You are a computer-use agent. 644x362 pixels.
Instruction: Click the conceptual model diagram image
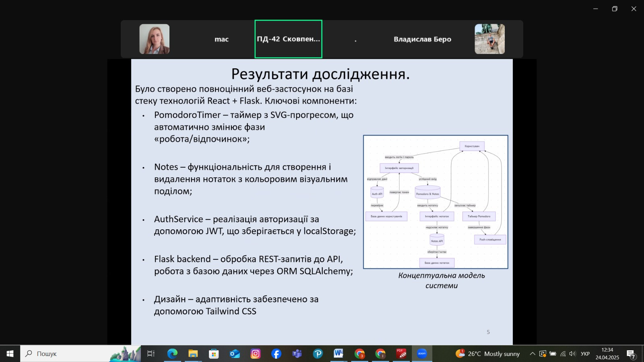(436, 202)
